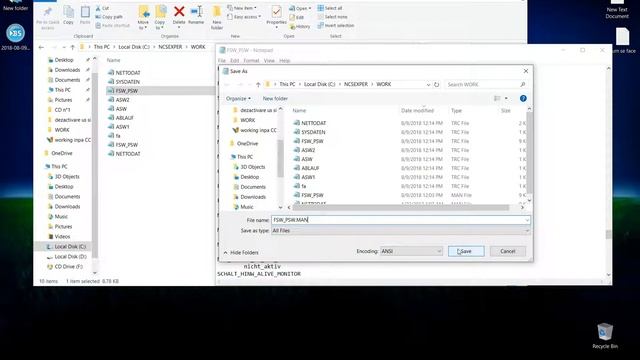The height and width of the screenshot is (360, 640).
Task: Open Recycle Bin on desktop
Action: click(x=605, y=336)
